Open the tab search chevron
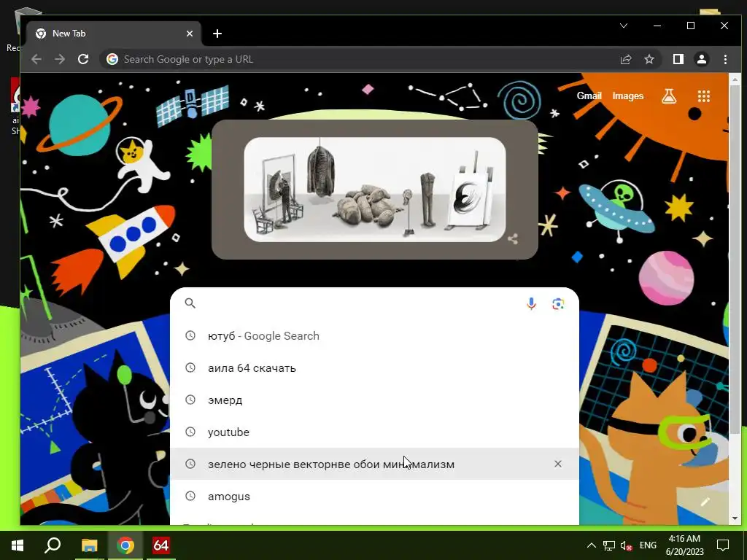Screen dimensions: 747x560 pyautogui.click(x=624, y=26)
